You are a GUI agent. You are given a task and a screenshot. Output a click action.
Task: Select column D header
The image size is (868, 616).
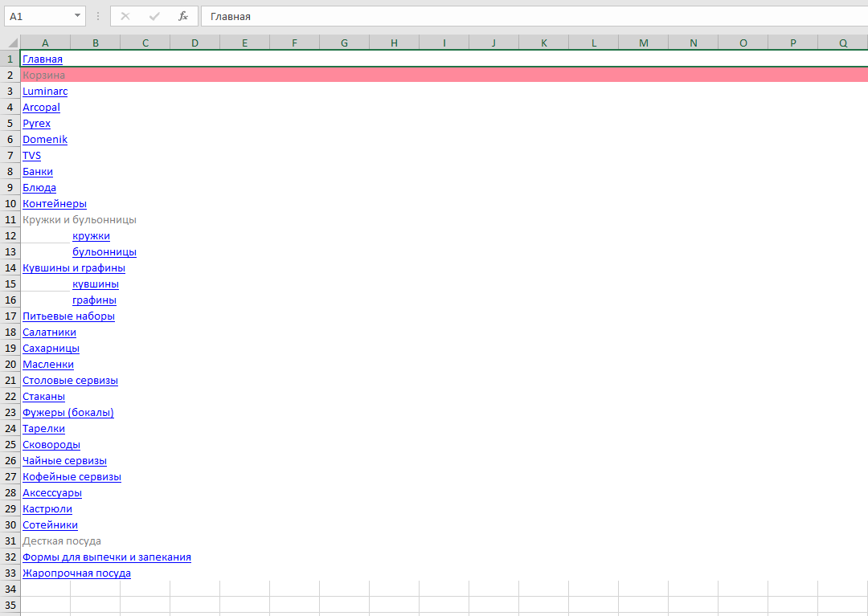(194, 43)
